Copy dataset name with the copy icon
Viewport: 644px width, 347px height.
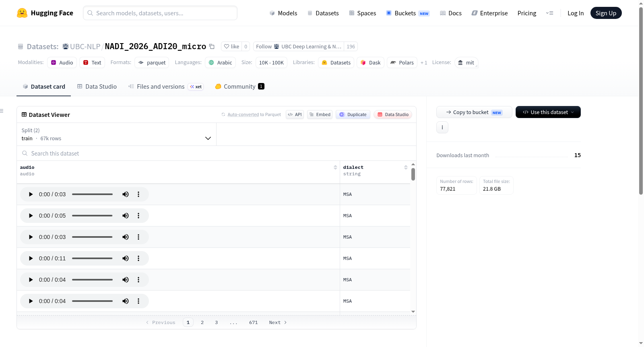click(212, 46)
